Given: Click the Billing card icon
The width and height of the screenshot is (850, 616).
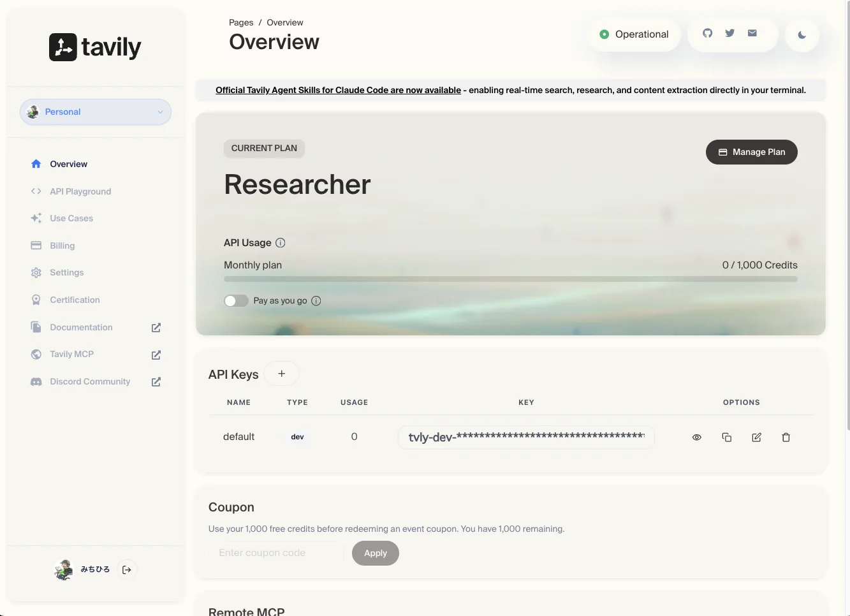Looking at the screenshot, I should [x=36, y=246].
